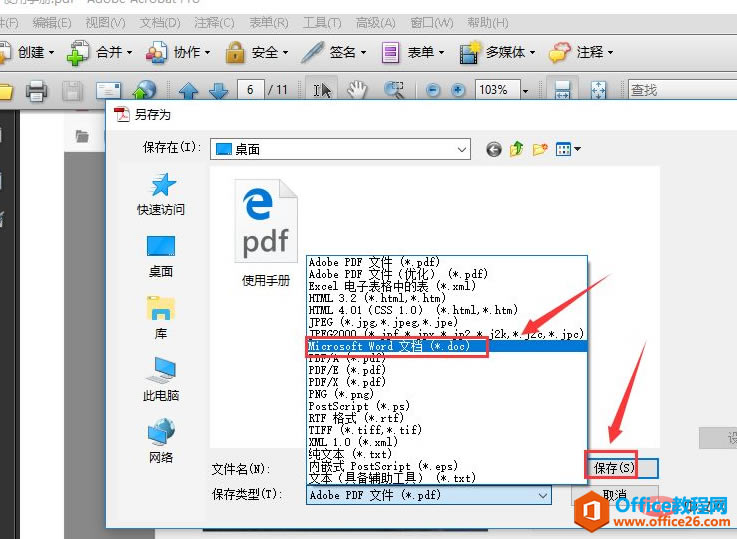
Task: Click the page number field showing 6
Action: 250,90
